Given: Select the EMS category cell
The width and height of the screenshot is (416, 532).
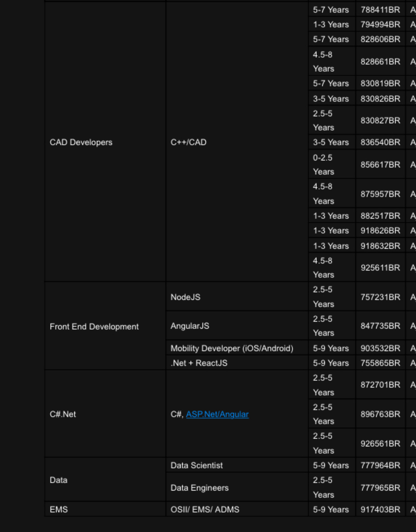Looking at the screenshot, I should (105, 509).
